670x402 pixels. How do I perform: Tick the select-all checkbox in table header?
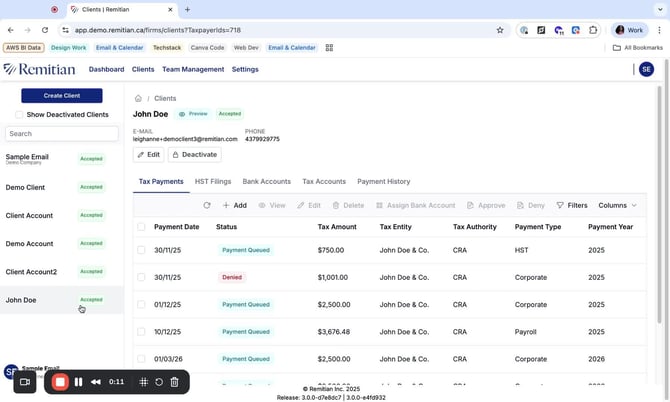pyautogui.click(x=141, y=227)
